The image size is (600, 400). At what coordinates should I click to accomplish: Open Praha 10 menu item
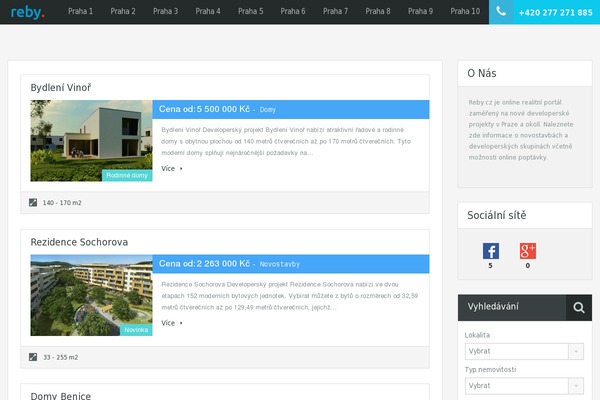(x=465, y=11)
